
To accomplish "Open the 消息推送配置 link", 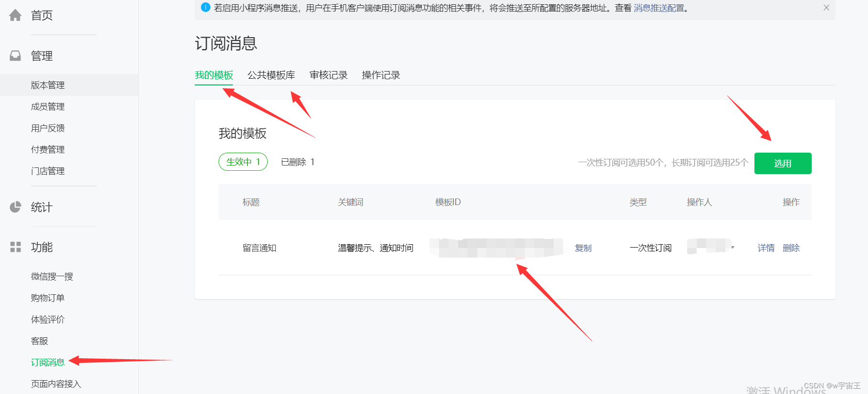I will tap(659, 8).
